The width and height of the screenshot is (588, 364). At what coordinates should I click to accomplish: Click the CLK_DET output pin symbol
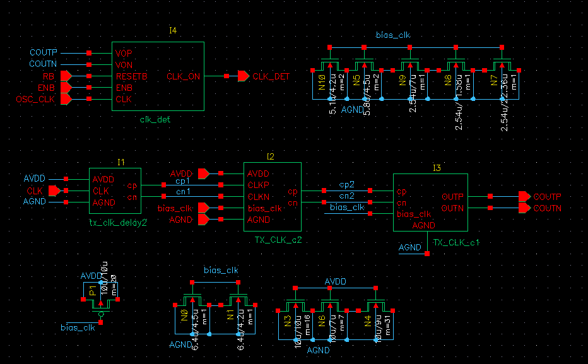(243, 76)
